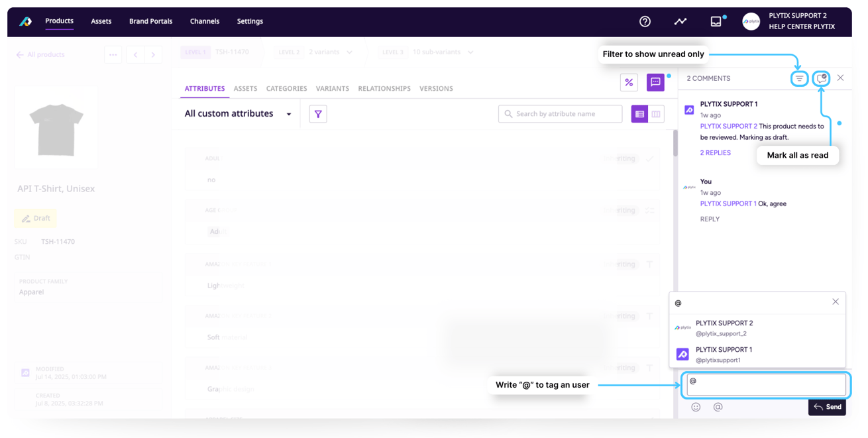Switch to the Variants tab
Image resolution: width=868 pixels, height=438 pixels.
333,89
